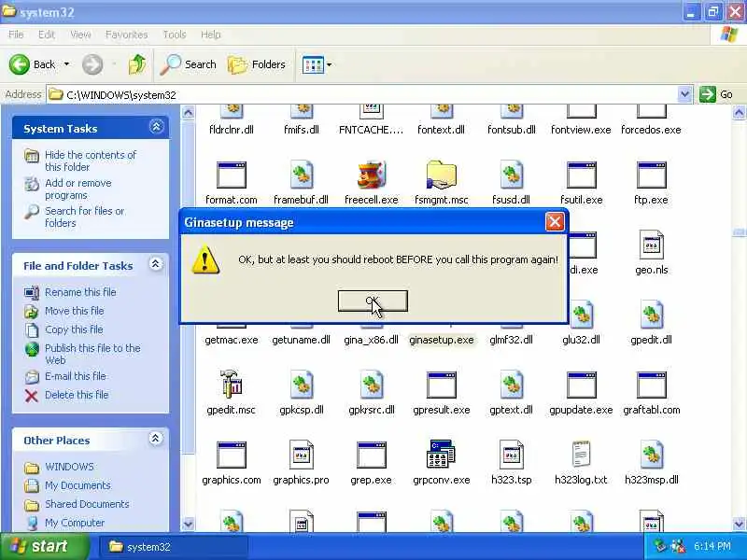The image size is (747, 560).
Task: Select the h323msp.dll file icon
Action: (x=651, y=455)
